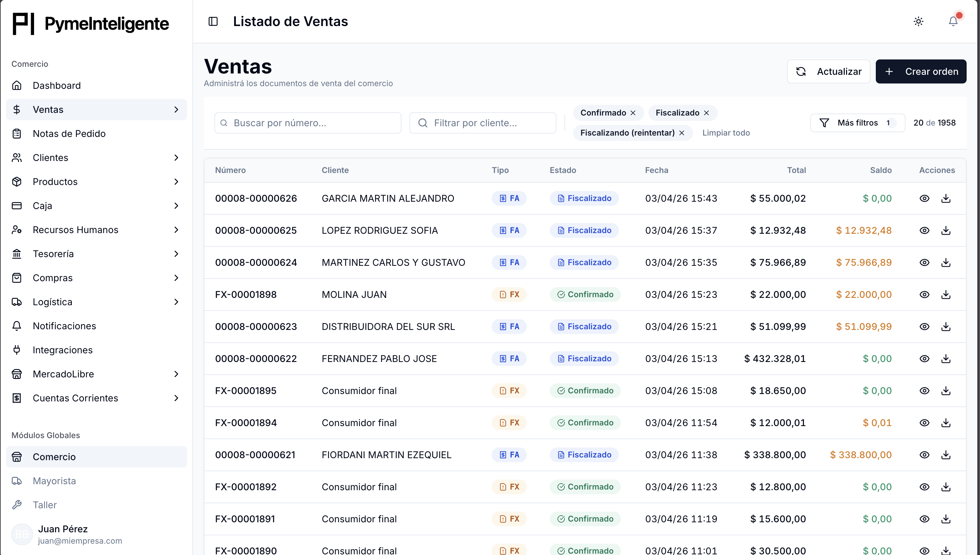Image resolution: width=980 pixels, height=555 pixels.
Task: Click the Integraciones plug icon
Action: pyautogui.click(x=17, y=350)
